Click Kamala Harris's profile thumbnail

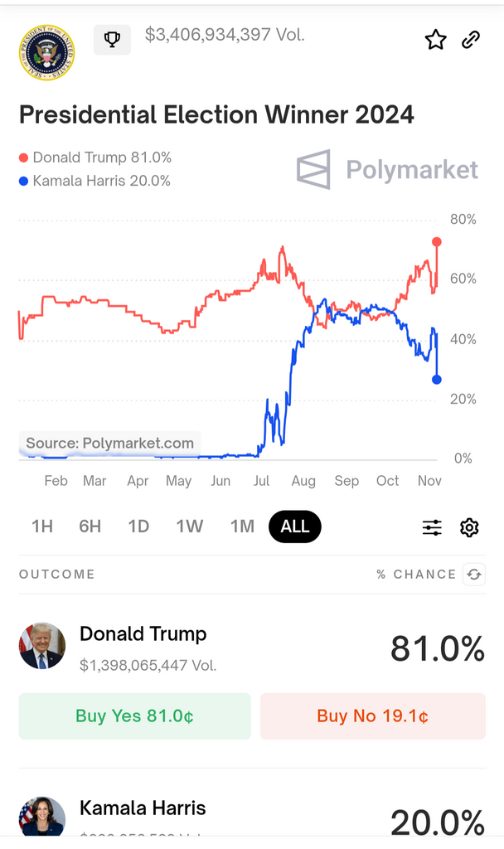pos(42,817)
